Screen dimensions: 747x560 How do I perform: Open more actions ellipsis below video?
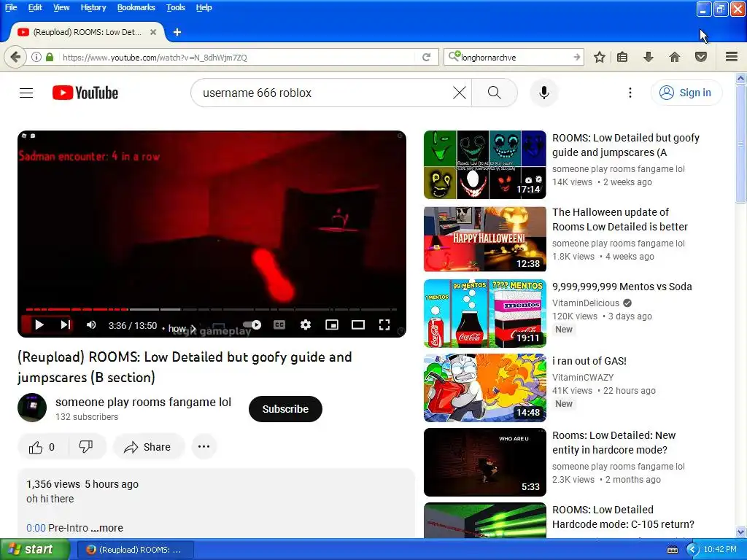click(204, 447)
